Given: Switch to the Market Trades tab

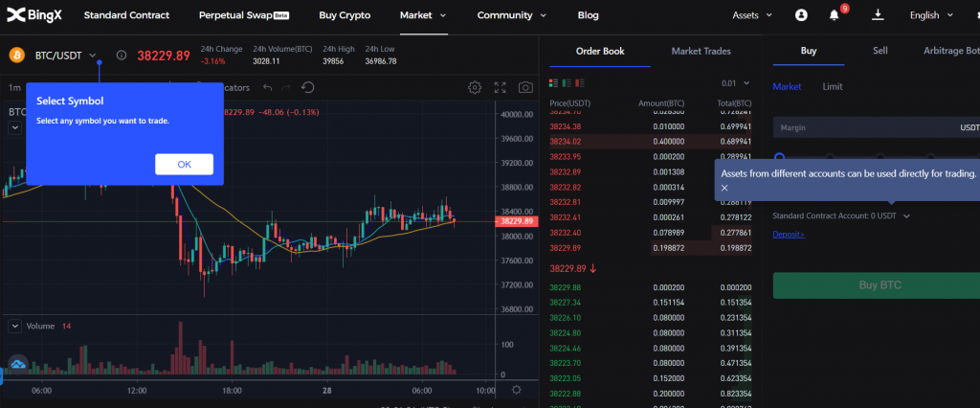Looking at the screenshot, I should click(701, 52).
